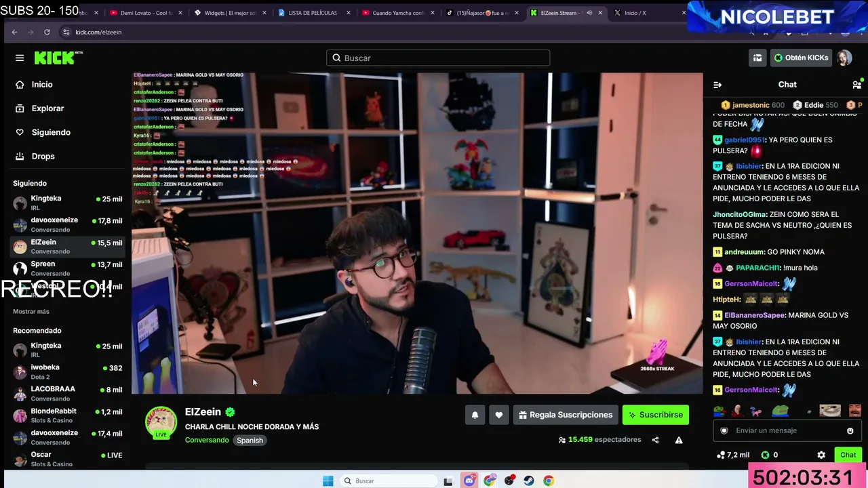Open the Drops page
The width and height of the screenshot is (868, 488).
point(43,156)
